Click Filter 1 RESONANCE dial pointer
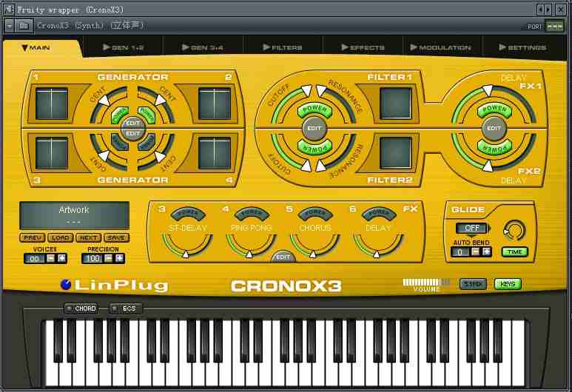Image resolution: width=572 pixels, height=392 pixels. pyautogui.click(x=321, y=90)
